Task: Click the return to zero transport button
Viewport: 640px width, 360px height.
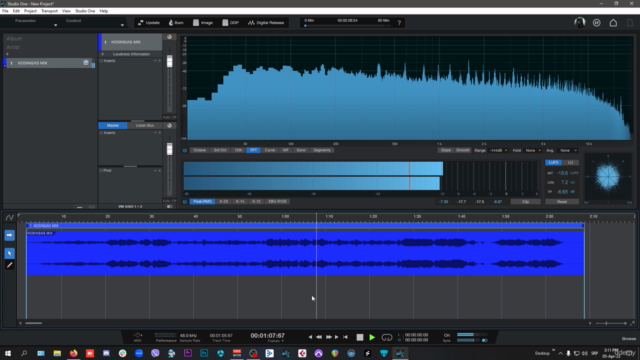Action: pyautogui.click(x=345, y=337)
